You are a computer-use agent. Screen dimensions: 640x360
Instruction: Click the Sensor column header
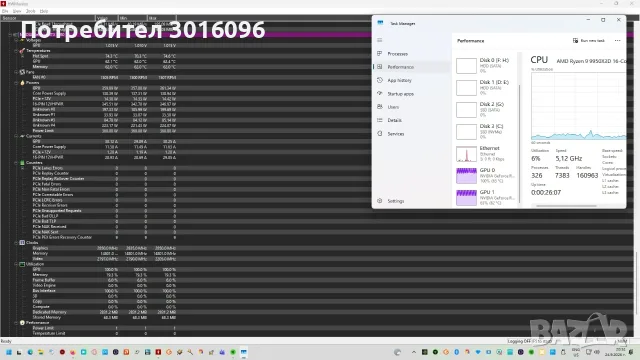click(48, 18)
